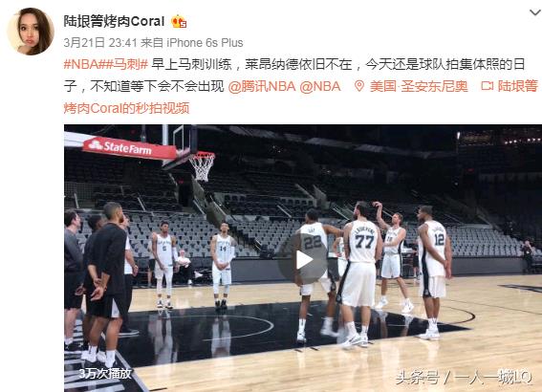The width and height of the screenshot is (542, 392).
Task: Click the location pin icon
Action: pyautogui.click(x=359, y=86)
